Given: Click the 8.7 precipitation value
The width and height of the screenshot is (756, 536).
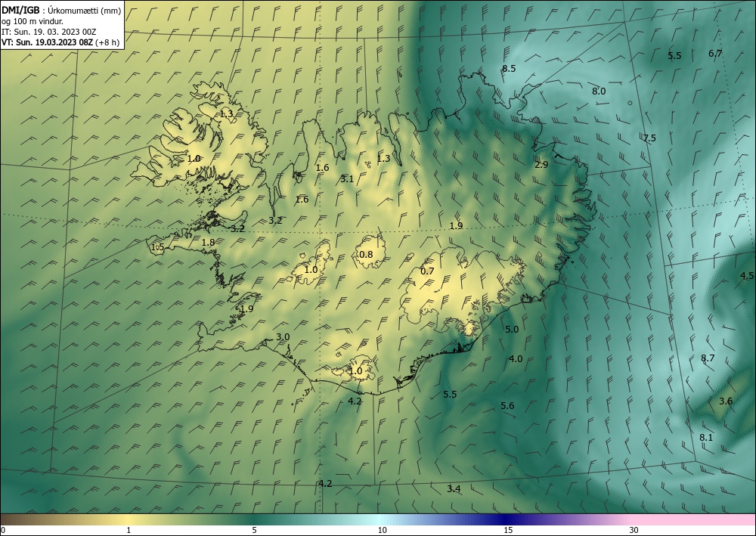Looking at the screenshot, I should [x=708, y=358].
